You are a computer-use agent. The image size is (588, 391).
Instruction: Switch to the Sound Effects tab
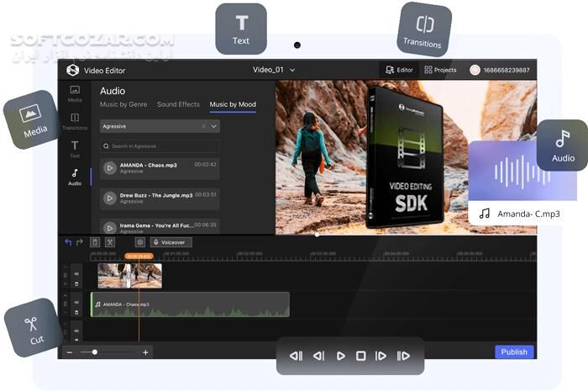click(178, 104)
